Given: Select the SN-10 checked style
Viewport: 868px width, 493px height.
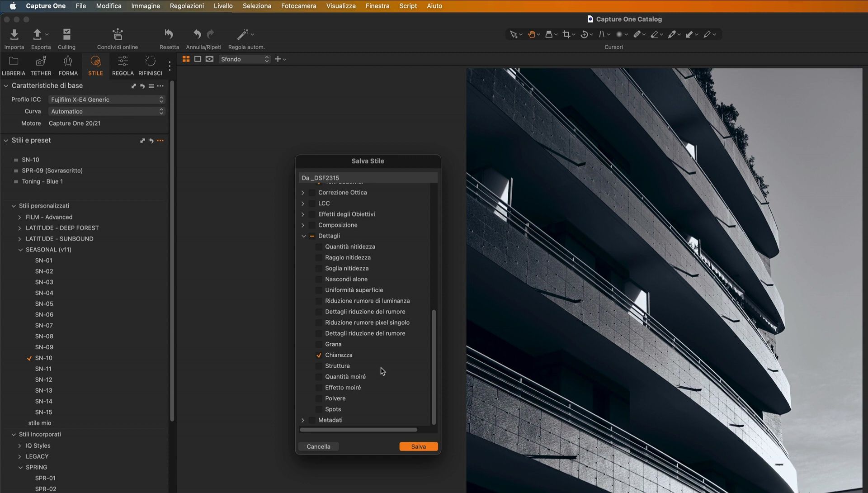Looking at the screenshot, I should coord(43,358).
